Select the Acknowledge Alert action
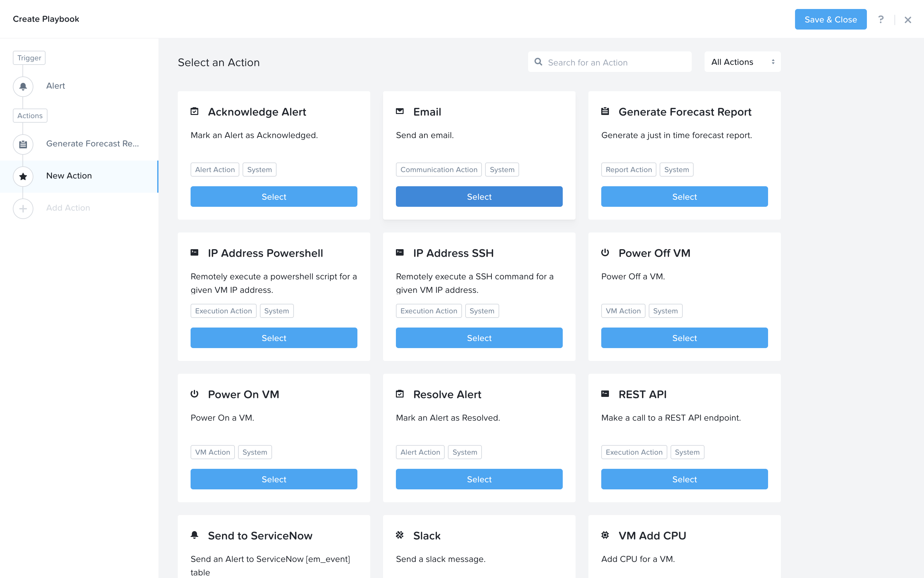 point(274,197)
